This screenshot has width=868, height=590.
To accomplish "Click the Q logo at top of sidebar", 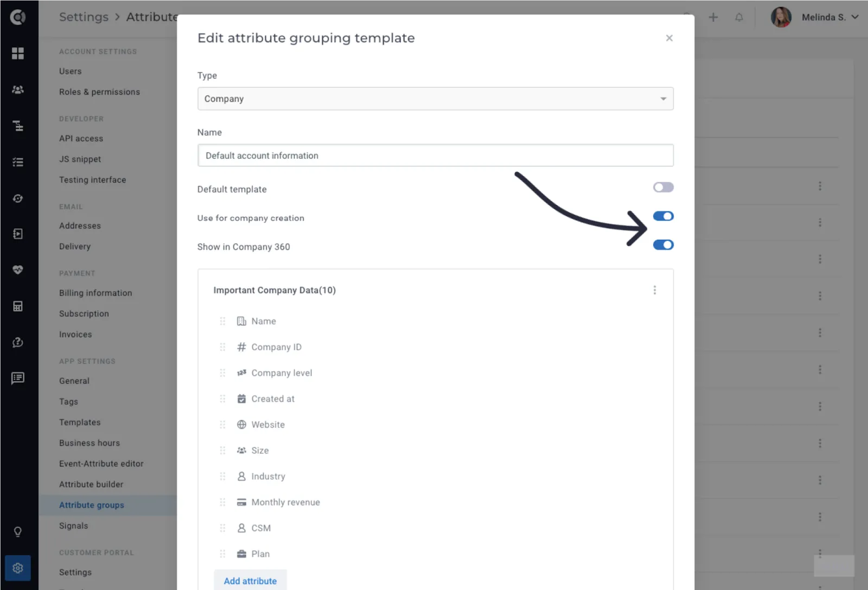I will coord(18,17).
